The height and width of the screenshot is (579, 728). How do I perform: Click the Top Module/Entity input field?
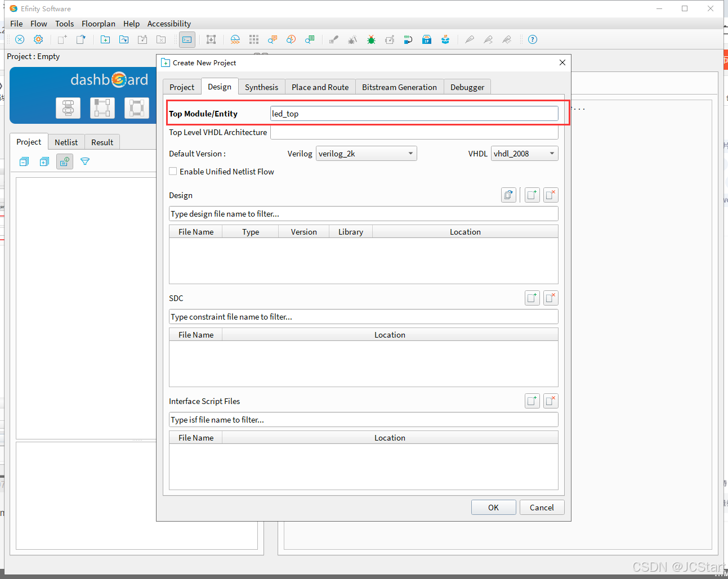pyautogui.click(x=414, y=114)
